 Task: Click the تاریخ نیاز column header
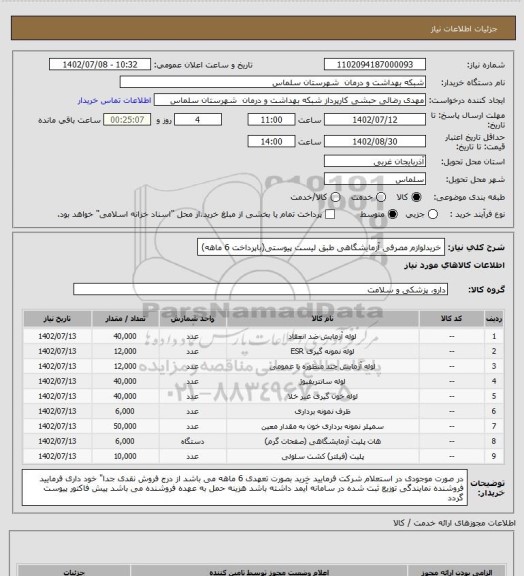57,318
